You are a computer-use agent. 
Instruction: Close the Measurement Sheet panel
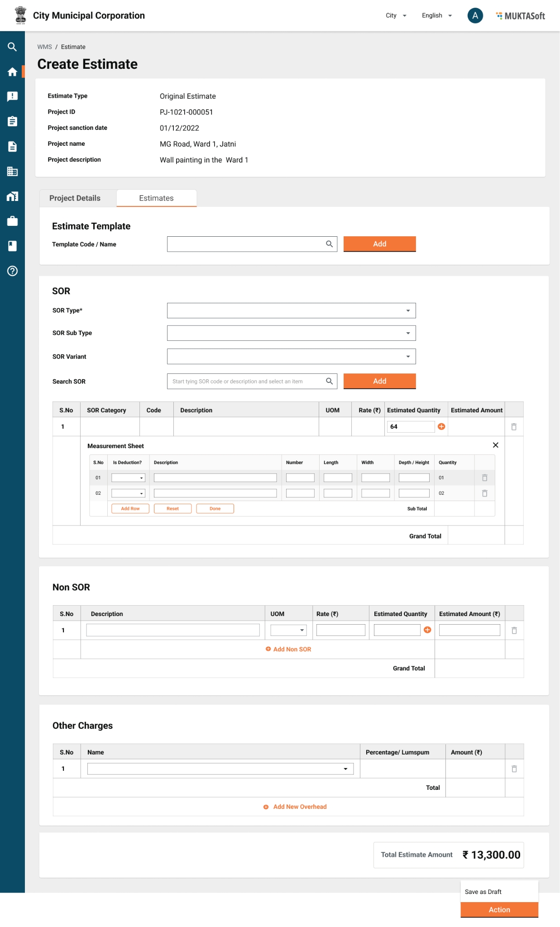click(495, 445)
